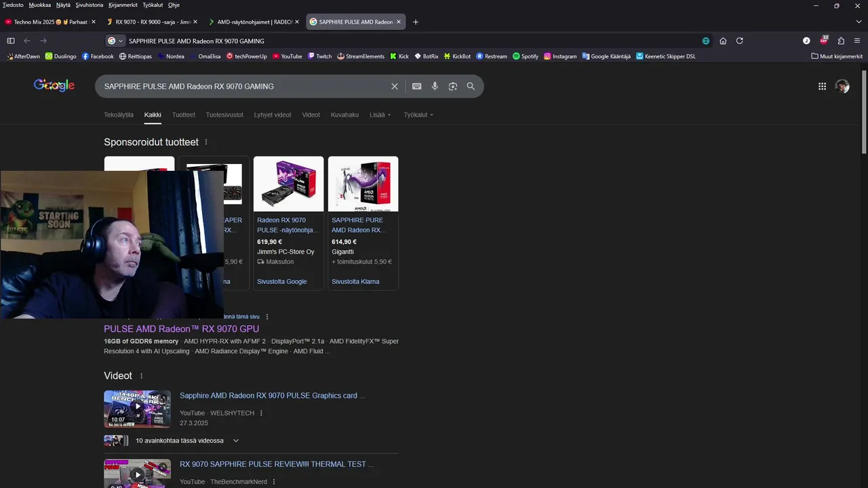This screenshot has width=868, height=488.
Task: Switch to the AMD-näytönohjaimet tab
Action: 254,22
